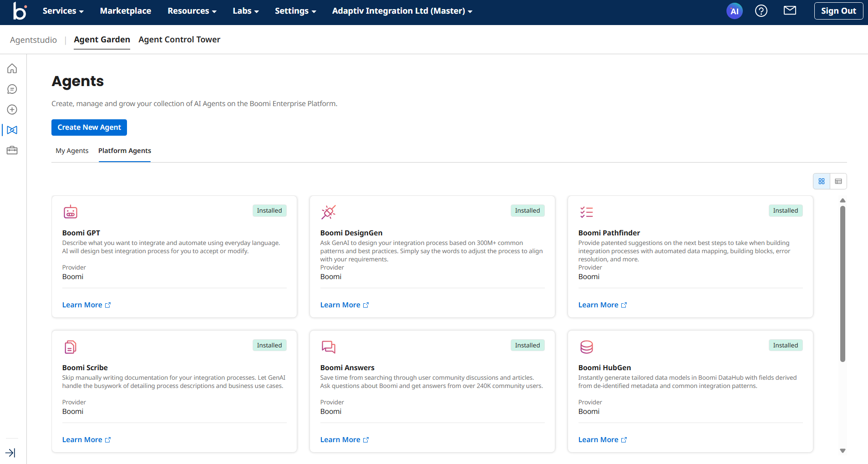This screenshot has width=868, height=464.
Task: Open Learn More for Boomi Answers
Action: [x=345, y=440]
